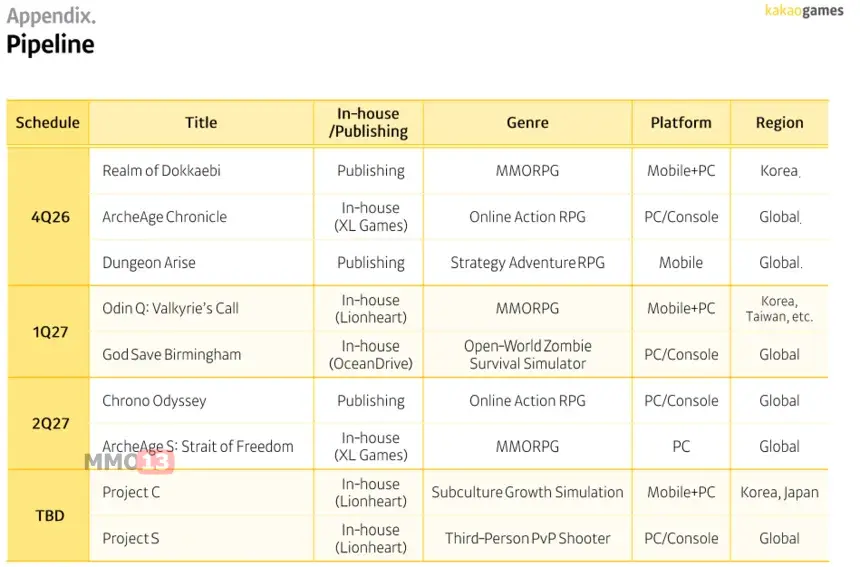The image size is (860, 567).
Task: Select the '2Q27' schedule cell
Action: click(50, 423)
